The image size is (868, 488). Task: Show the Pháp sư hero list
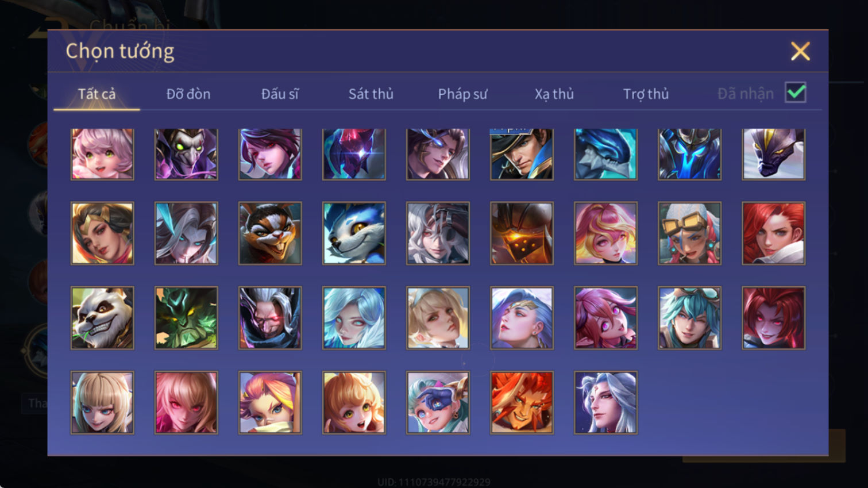[x=462, y=94]
